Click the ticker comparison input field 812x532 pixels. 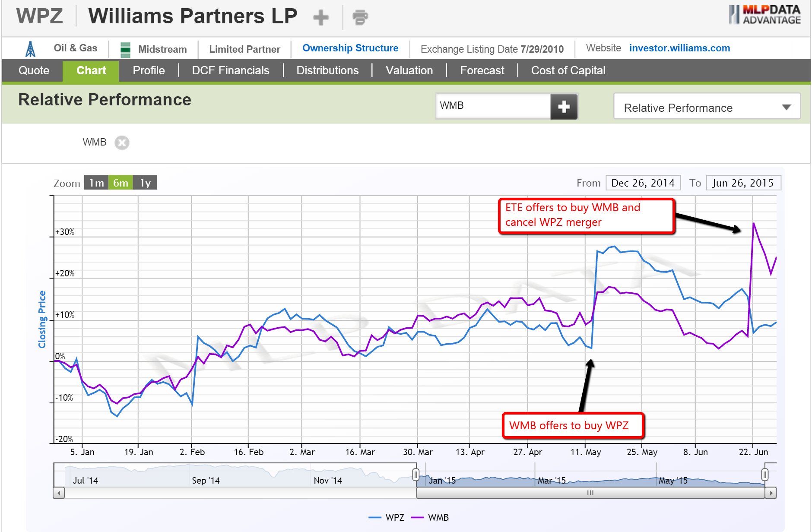tap(493, 106)
